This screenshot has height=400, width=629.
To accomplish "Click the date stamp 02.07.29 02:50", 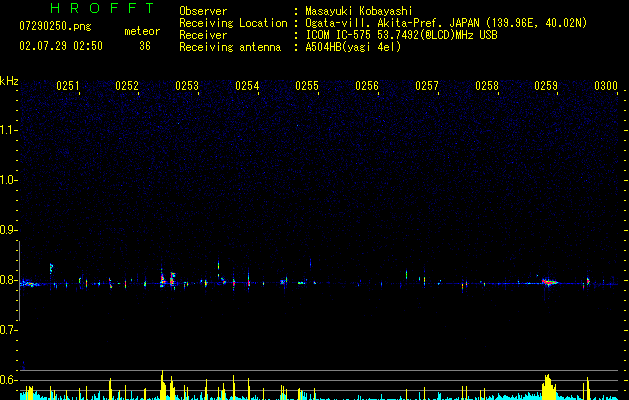I will (x=61, y=46).
